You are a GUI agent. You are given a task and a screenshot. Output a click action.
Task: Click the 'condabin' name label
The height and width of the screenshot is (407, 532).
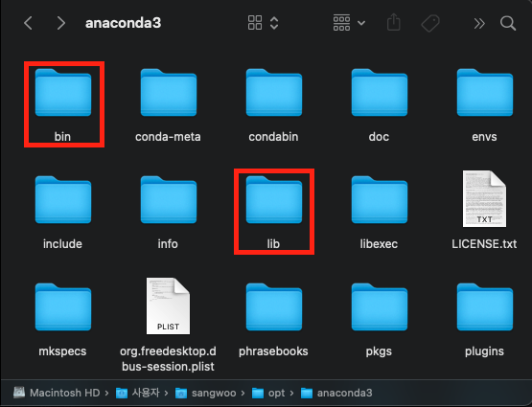[273, 137]
